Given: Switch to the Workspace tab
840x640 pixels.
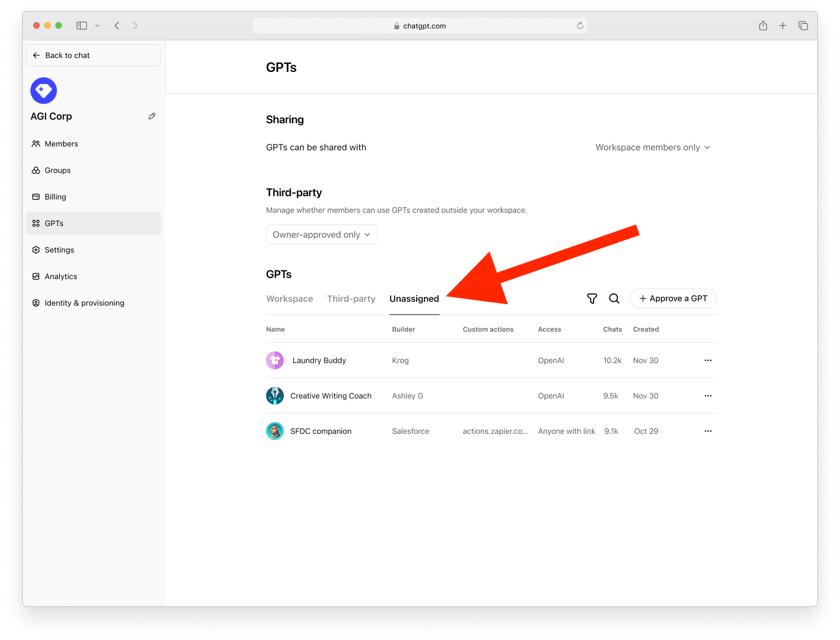Looking at the screenshot, I should (x=290, y=298).
